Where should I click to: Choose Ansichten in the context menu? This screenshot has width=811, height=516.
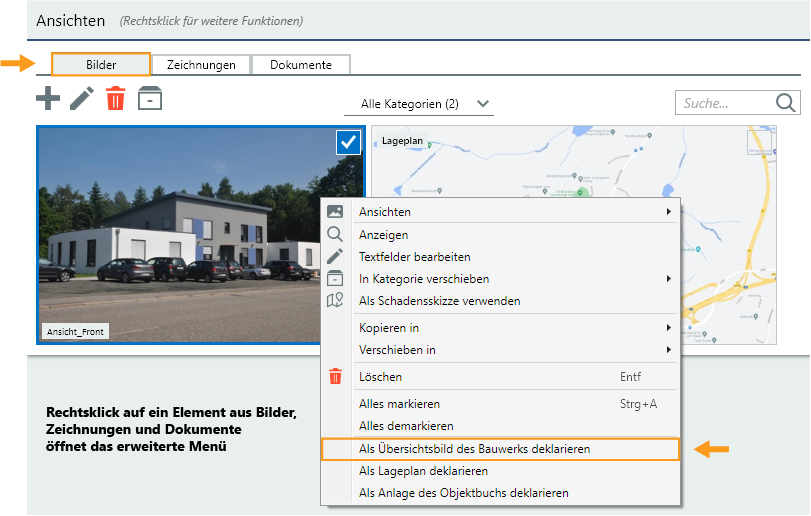(501, 211)
